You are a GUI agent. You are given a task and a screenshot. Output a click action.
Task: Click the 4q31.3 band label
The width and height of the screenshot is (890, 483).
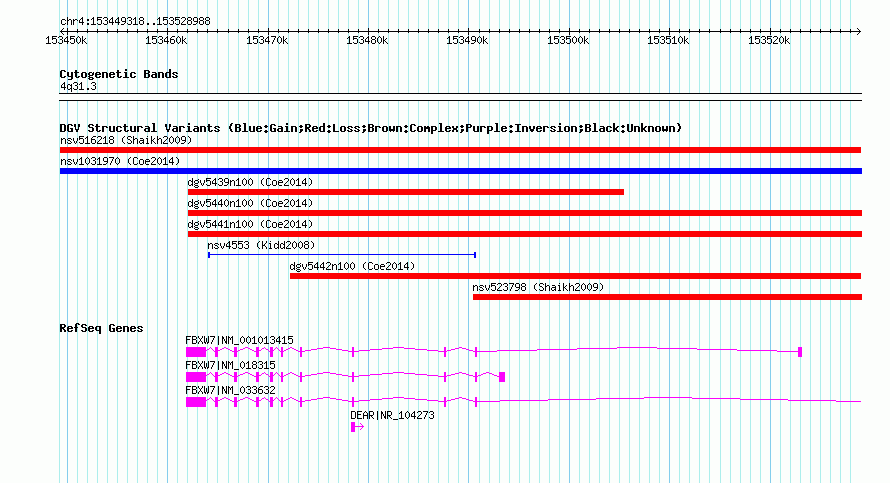click(78, 86)
